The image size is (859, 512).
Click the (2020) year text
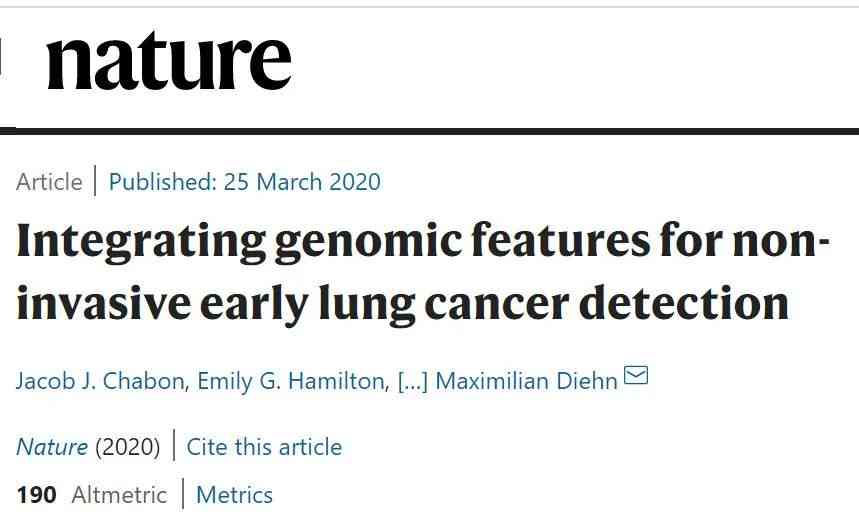tap(128, 447)
